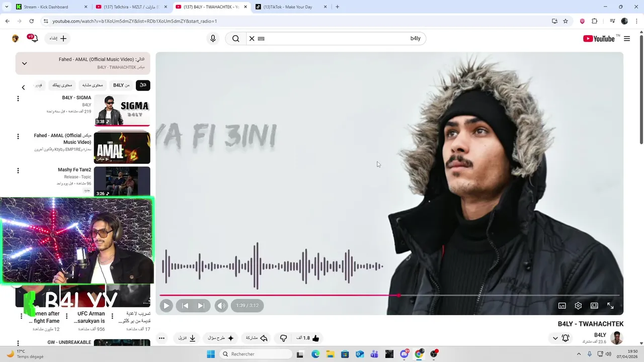644x362 pixels.
Task: Download the video with the download button
Action: pyautogui.click(x=187, y=338)
